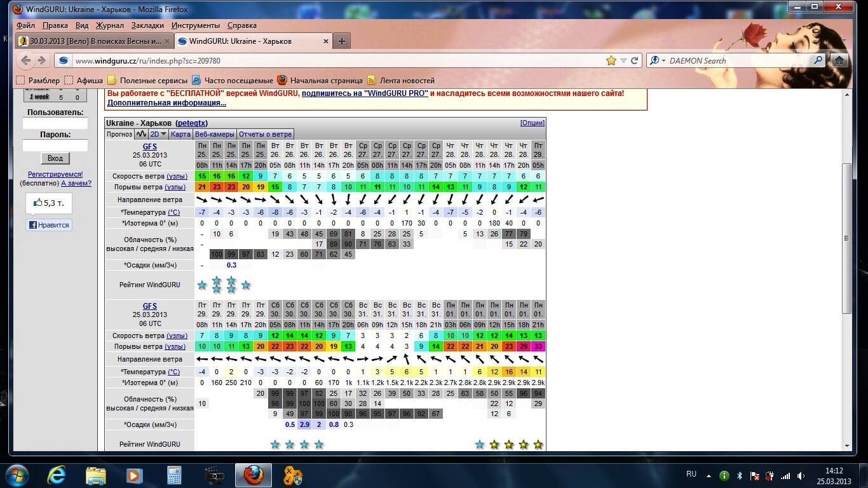Open address bar history dropdown arrow
The height and width of the screenshot is (488, 868).
tap(623, 60)
